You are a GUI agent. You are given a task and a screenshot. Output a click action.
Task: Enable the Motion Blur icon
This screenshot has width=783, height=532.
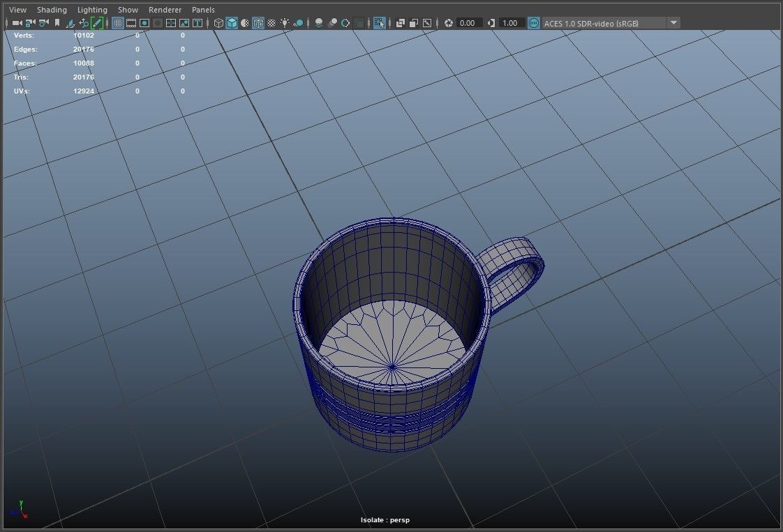[x=332, y=23]
